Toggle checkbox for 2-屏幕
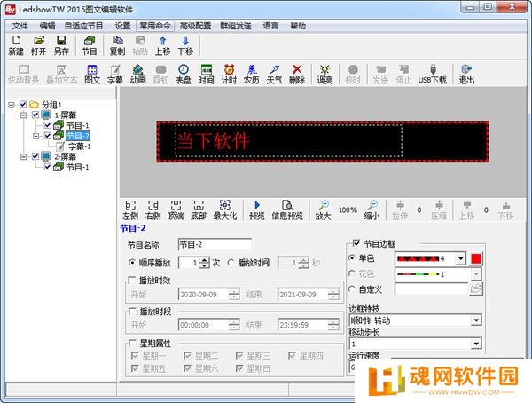The height and width of the screenshot is (403, 532). pyautogui.click(x=35, y=156)
